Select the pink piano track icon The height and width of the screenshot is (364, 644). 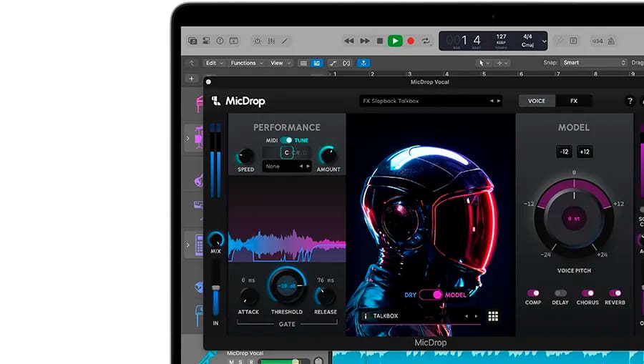[199, 103]
